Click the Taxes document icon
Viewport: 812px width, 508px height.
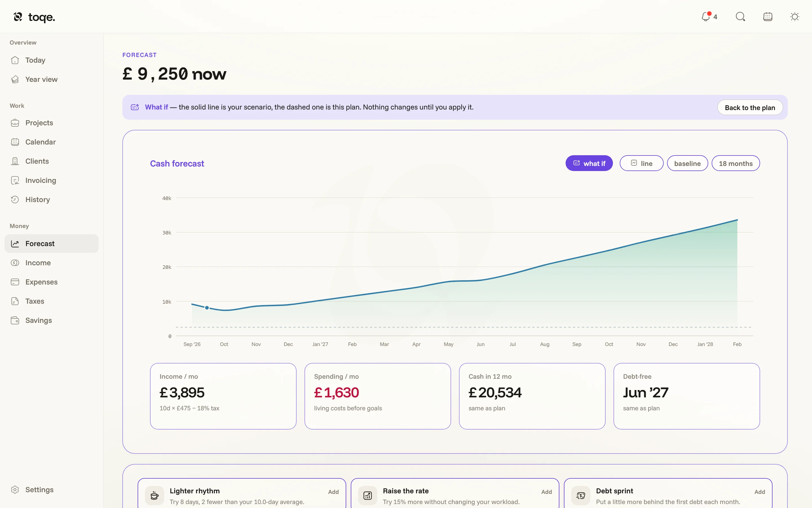click(15, 301)
